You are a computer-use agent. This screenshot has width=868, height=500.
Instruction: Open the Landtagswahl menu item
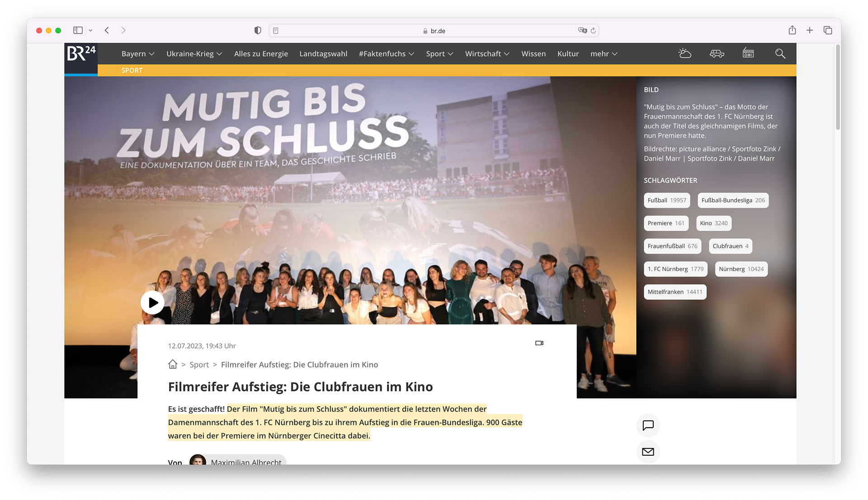[x=323, y=53]
